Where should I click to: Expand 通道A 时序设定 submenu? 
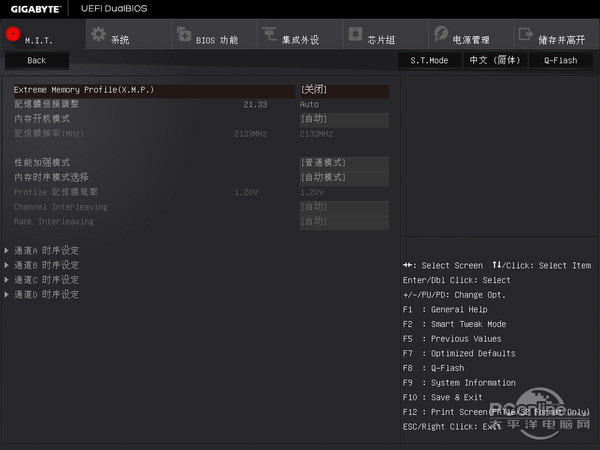click(x=46, y=250)
